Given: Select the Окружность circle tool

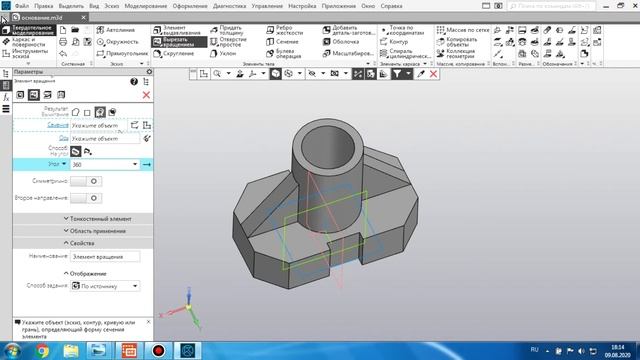Looking at the screenshot, I should pos(118,42).
